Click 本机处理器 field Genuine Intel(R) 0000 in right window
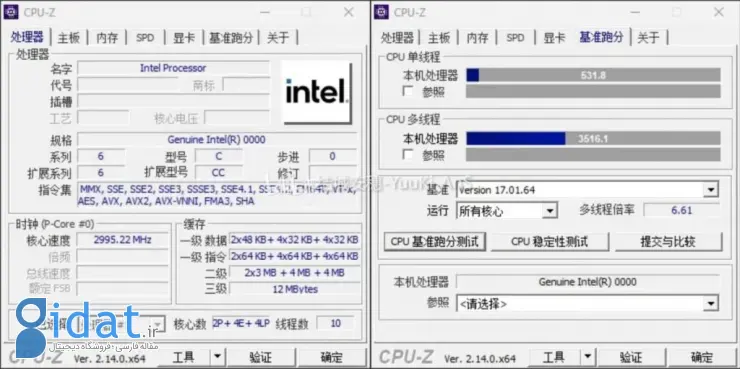The image size is (740, 369). pyautogui.click(x=588, y=282)
